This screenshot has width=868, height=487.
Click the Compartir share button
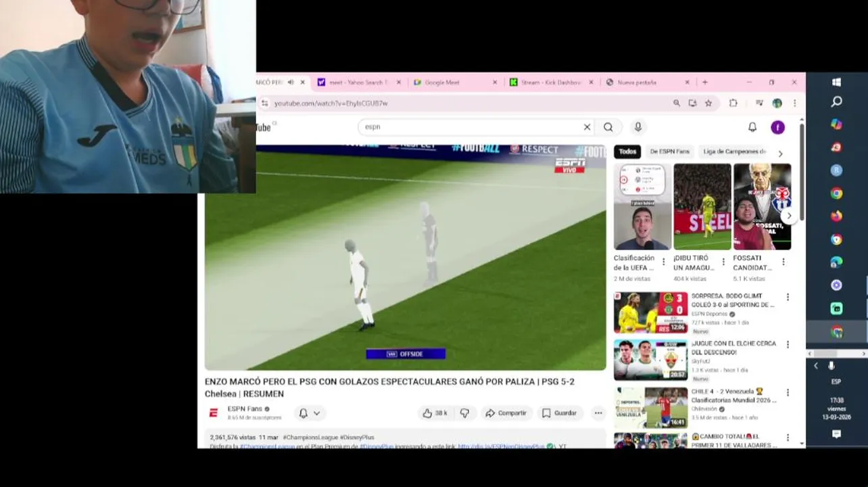pyautogui.click(x=506, y=413)
